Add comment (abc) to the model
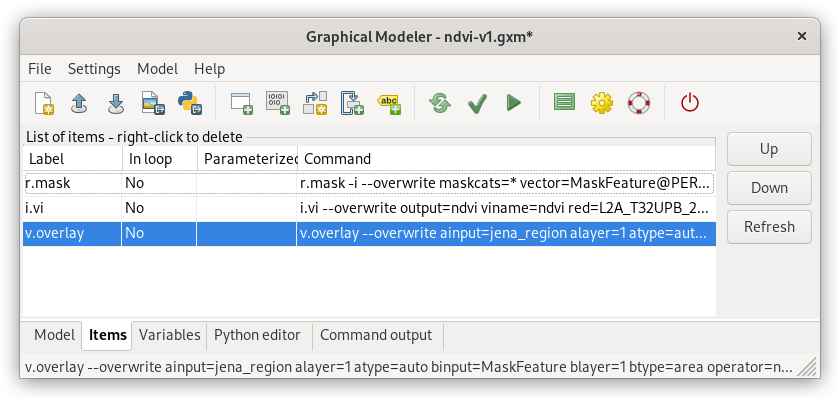 [389, 103]
